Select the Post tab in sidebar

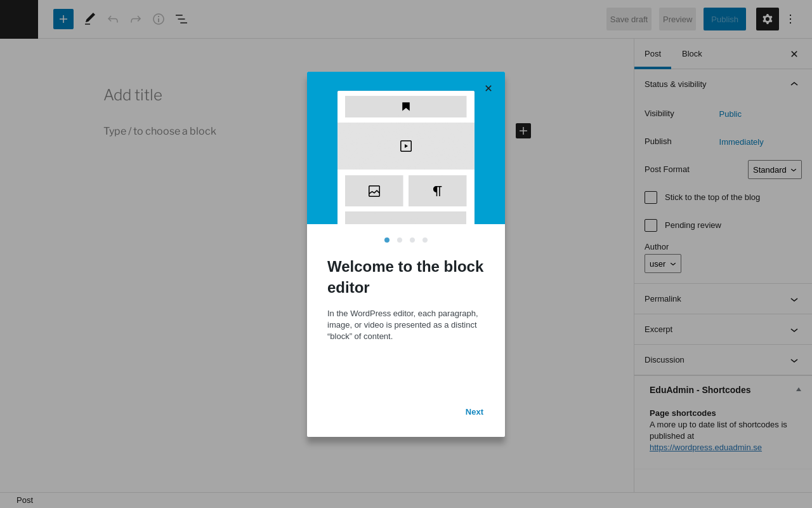click(653, 54)
